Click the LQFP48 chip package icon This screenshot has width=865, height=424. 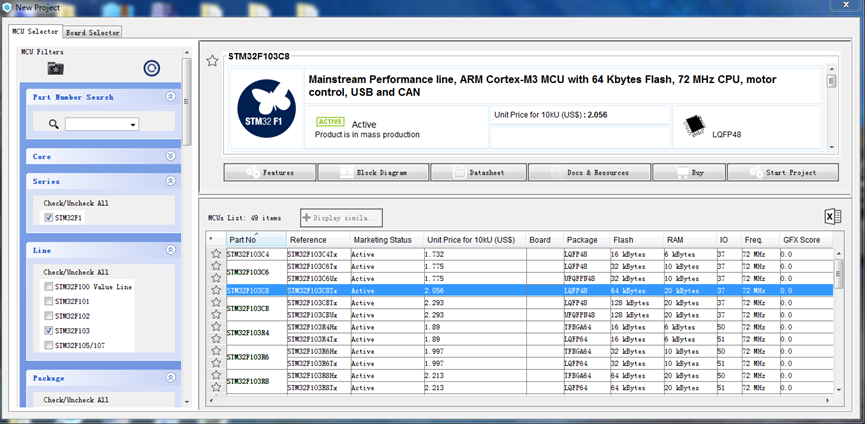tap(692, 125)
